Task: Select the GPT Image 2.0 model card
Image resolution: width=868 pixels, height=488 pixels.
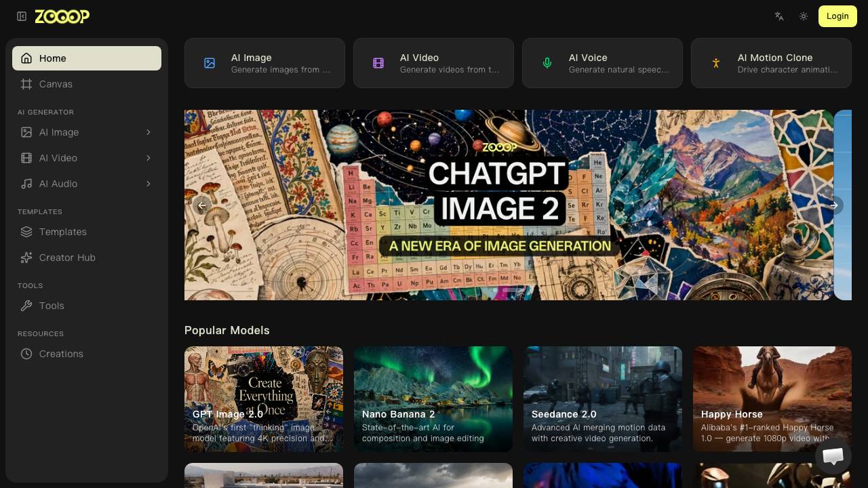Action: coord(264,399)
